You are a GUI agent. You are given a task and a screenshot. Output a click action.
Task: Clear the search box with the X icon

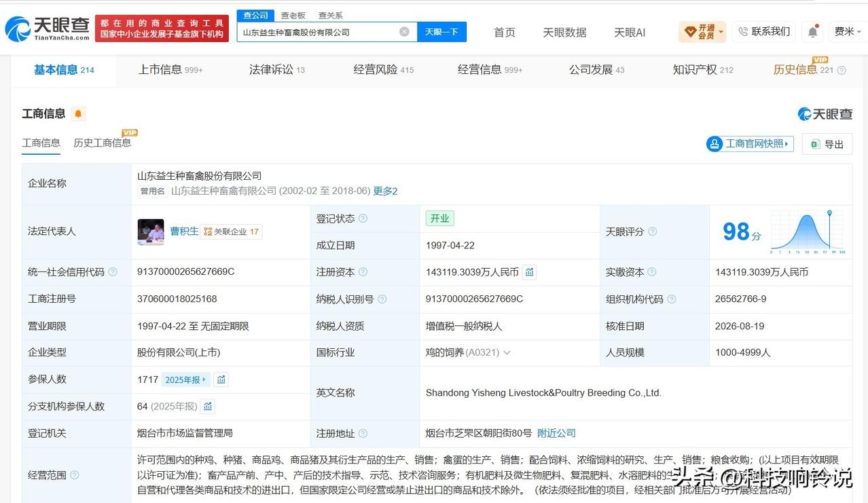click(404, 32)
